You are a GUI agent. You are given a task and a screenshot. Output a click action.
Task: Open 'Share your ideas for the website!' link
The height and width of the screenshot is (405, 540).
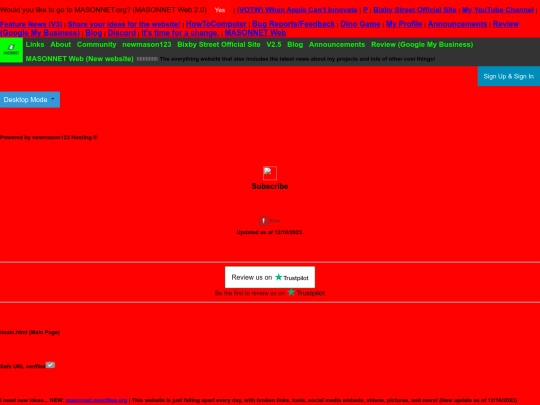tap(124, 24)
